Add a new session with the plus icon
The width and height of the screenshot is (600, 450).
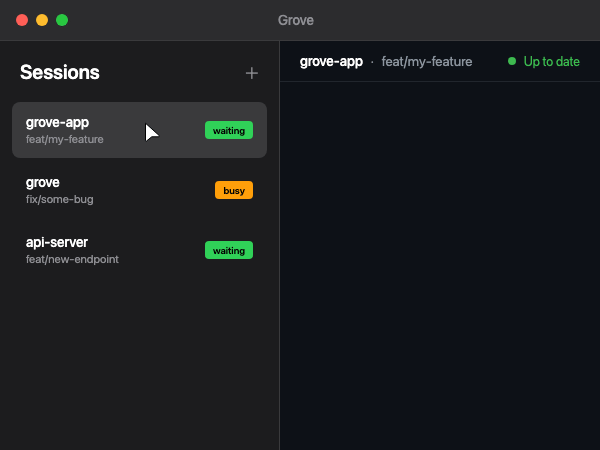[252, 73]
